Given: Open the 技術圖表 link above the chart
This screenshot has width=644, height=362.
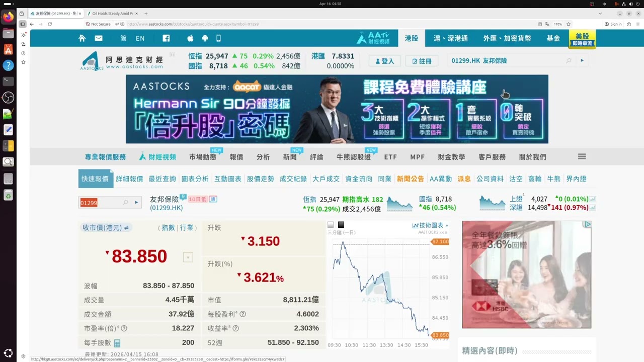Looking at the screenshot, I should pyautogui.click(x=430, y=226).
